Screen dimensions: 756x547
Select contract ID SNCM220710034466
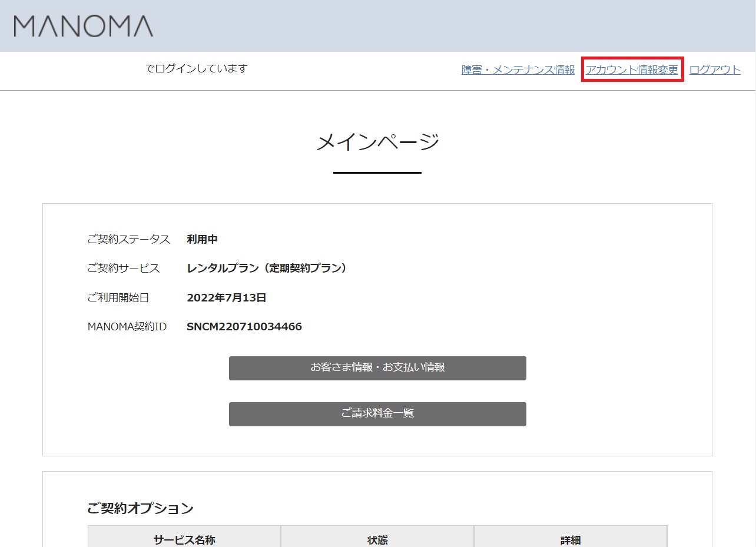click(244, 326)
